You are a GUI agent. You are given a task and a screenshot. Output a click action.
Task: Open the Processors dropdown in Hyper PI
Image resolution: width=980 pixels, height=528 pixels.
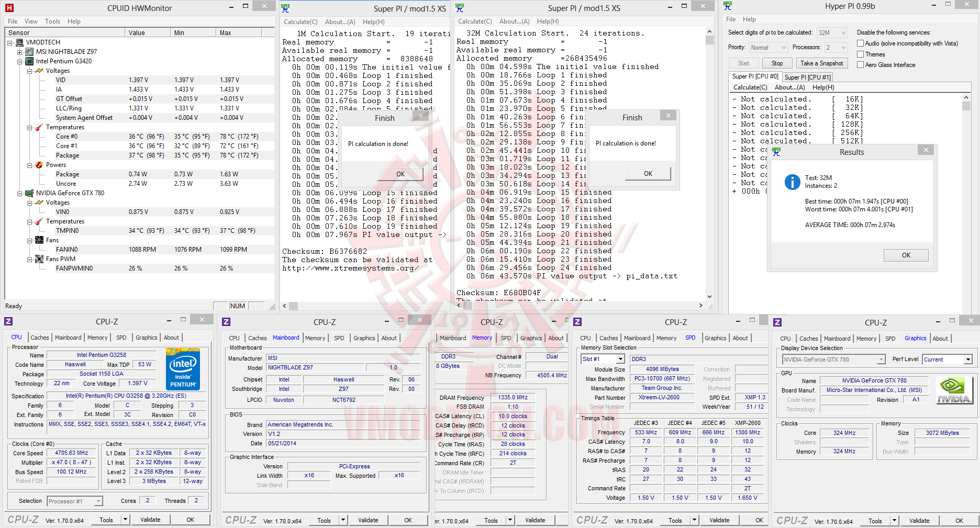point(836,48)
